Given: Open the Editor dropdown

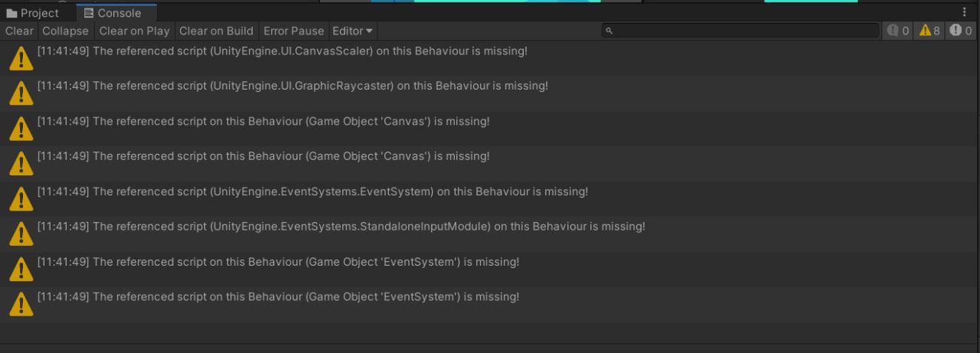Looking at the screenshot, I should (353, 31).
